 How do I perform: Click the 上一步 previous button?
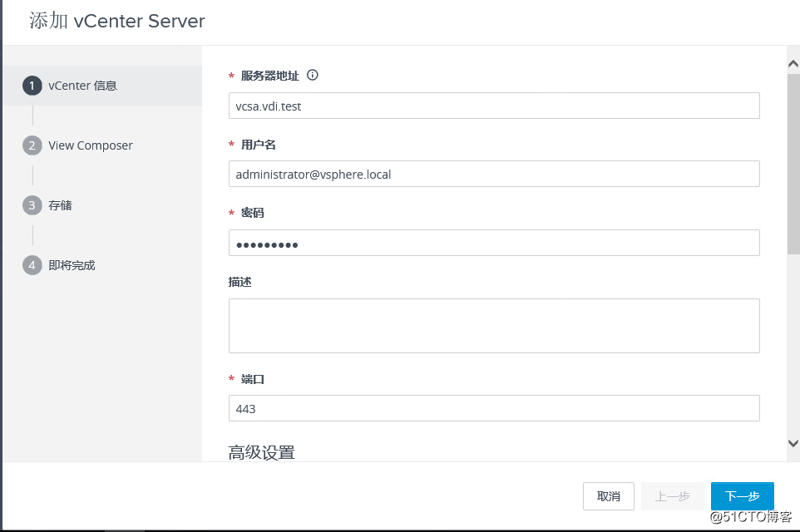[x=673, y=496]
